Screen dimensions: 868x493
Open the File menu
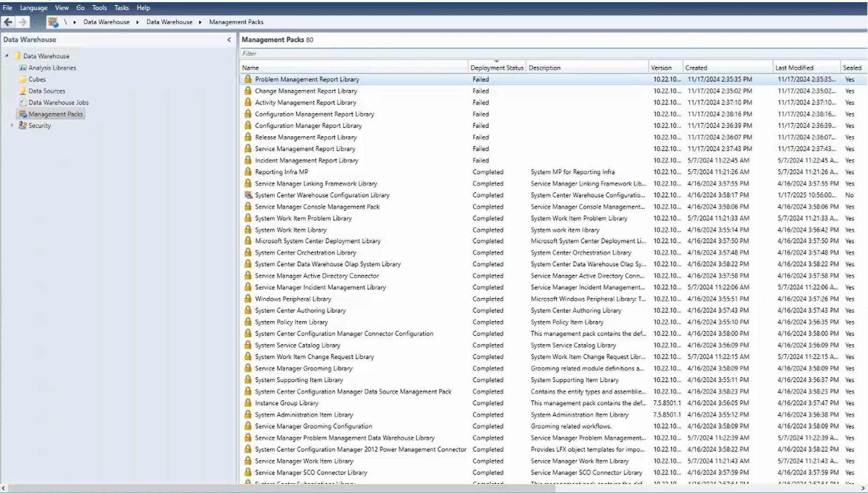[x=8, y=8]
